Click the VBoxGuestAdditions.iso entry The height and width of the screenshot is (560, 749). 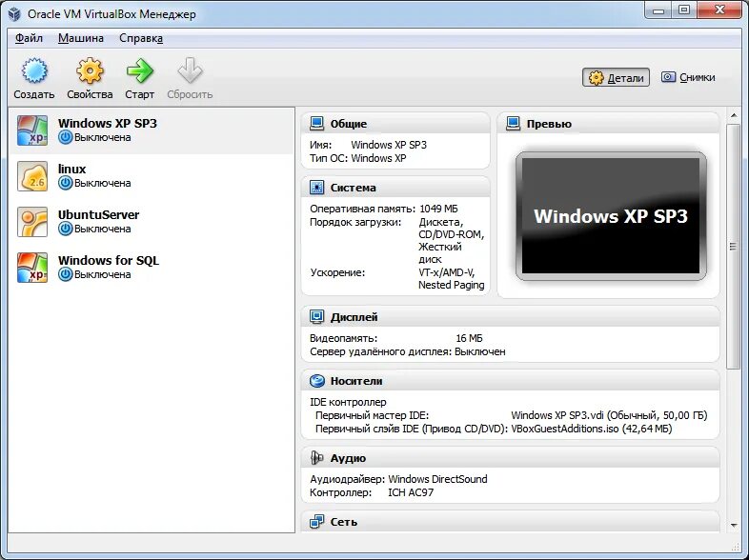click(592, 429)
